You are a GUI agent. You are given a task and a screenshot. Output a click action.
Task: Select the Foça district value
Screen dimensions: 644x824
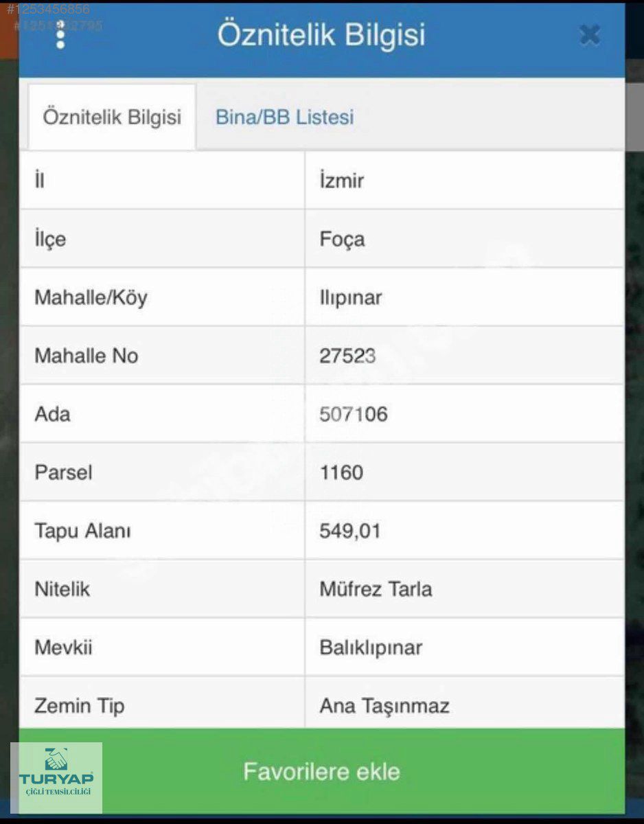(x=342, y=239)
